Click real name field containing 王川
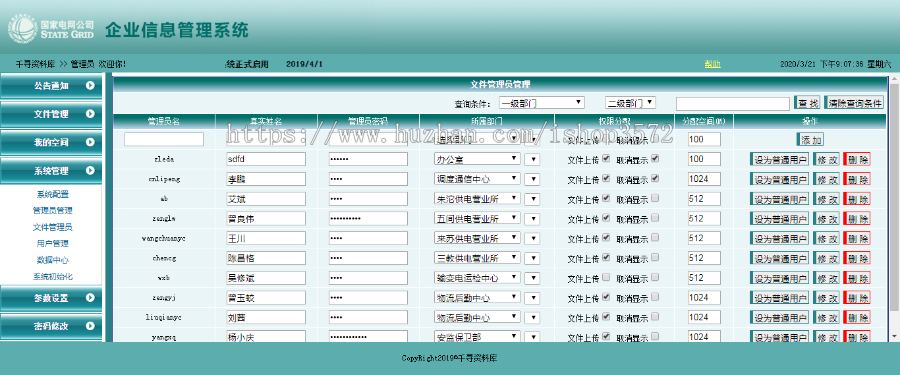Viewport: 900px width, 375px height. 266,238
